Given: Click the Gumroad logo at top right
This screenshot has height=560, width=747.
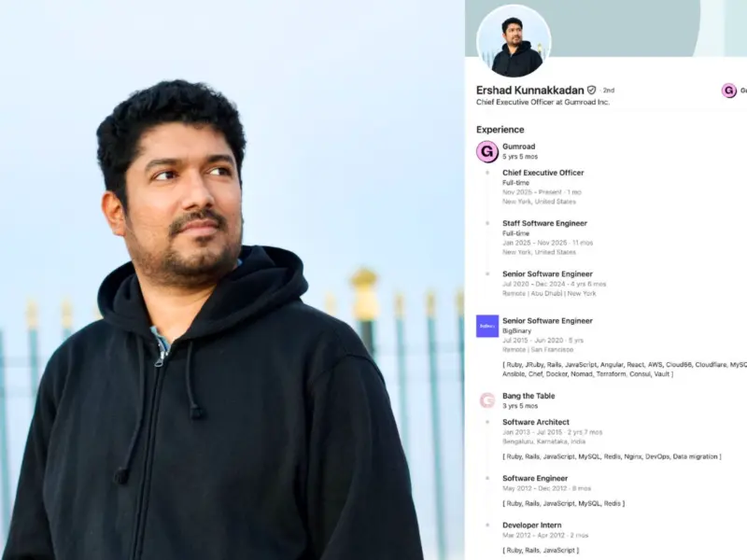Looking at the screenshot, I should (x=729, y=91).
